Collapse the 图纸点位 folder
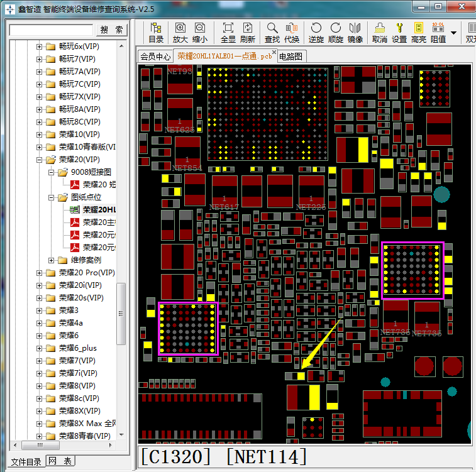The height and width of the screenshot is (472, 476). click(52, 197)
